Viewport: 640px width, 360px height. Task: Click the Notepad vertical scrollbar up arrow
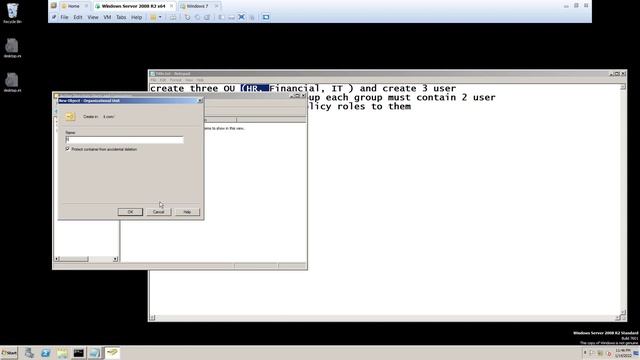click(x=622, y=87)
